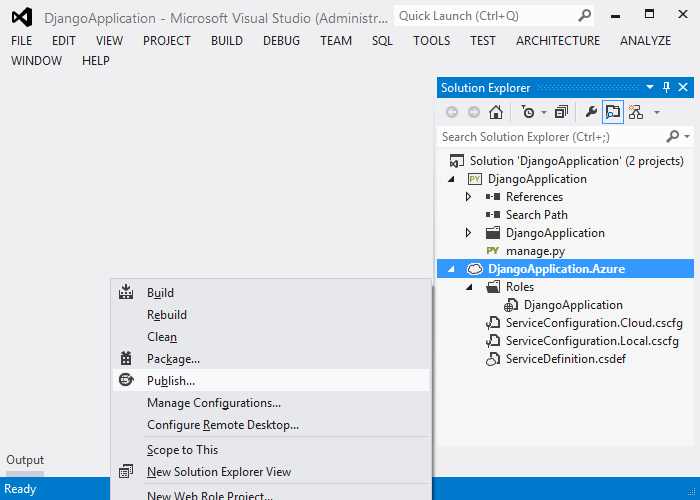Click the Visual Studio logo icon

pyautogui.click(x=22, y=17)
